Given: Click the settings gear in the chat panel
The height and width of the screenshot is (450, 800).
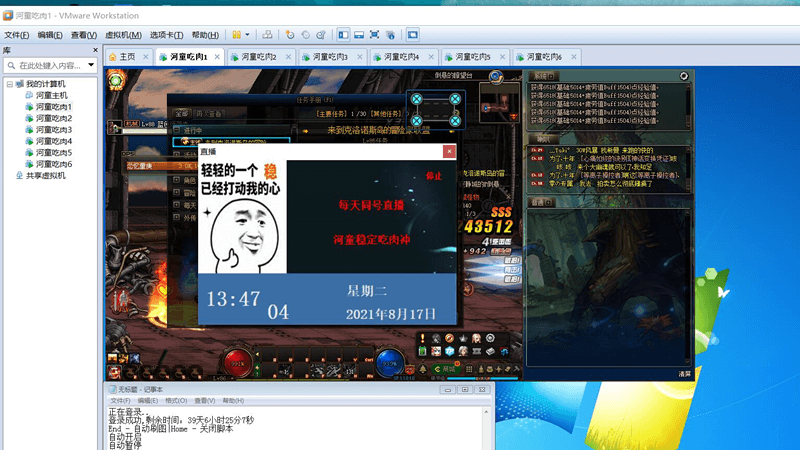Looking at the screenshot, I should 684,76.
